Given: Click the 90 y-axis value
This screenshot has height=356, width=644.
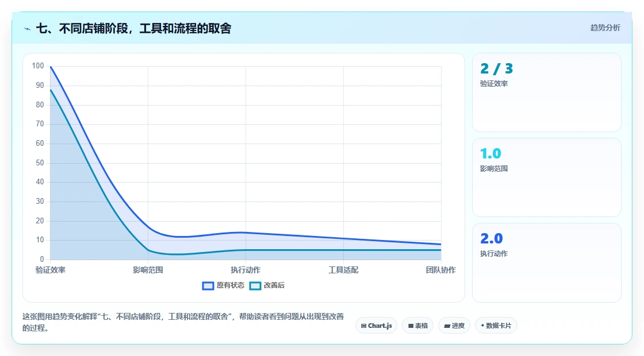Looking at the screenshot, I should pos(40,86).
